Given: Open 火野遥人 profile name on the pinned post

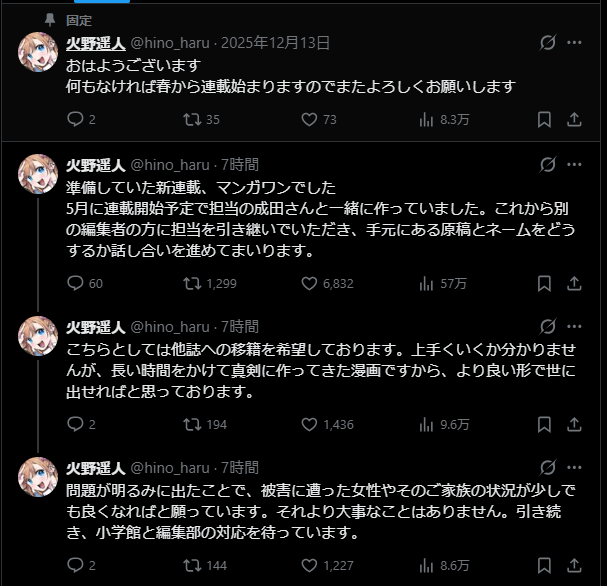Looking at the screenshot, I should [x=95, y=43].
